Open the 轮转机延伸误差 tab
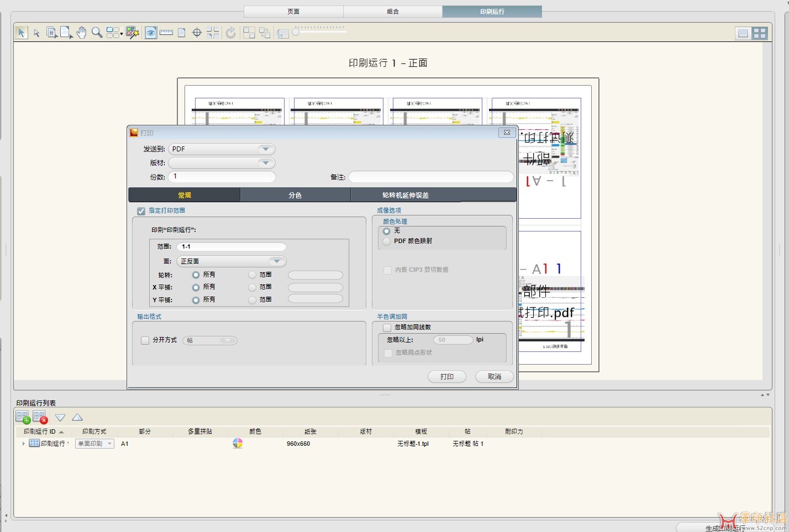 tap(406, 195)
